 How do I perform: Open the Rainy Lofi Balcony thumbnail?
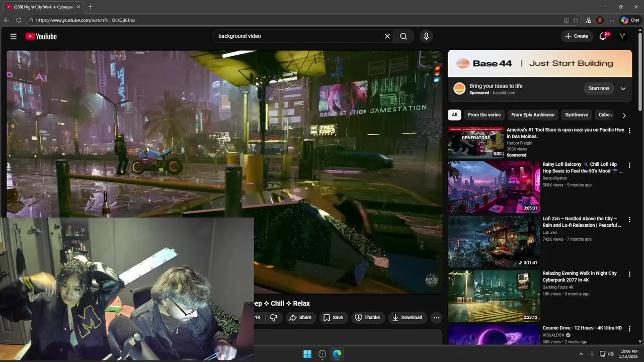(x=494, y=187)
